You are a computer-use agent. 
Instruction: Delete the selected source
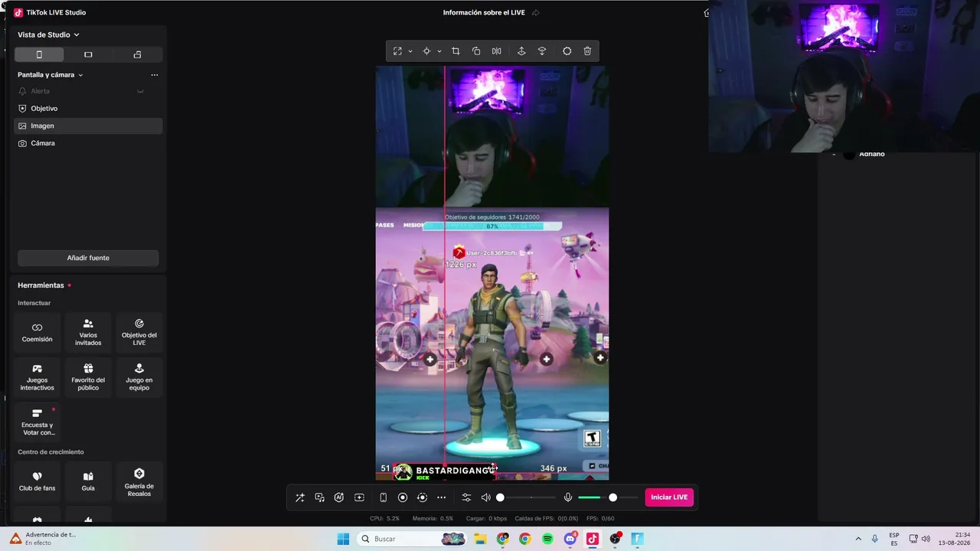[x=587, y=51]
